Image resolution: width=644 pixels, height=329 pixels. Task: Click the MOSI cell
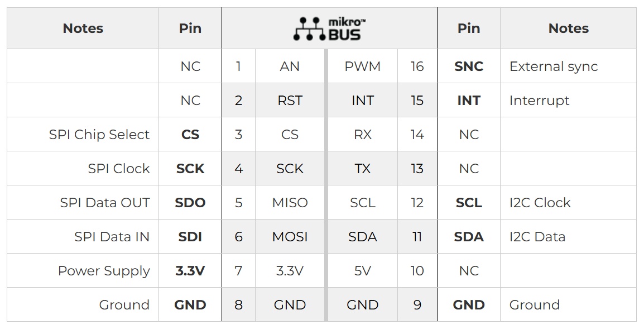click(290, 237)
